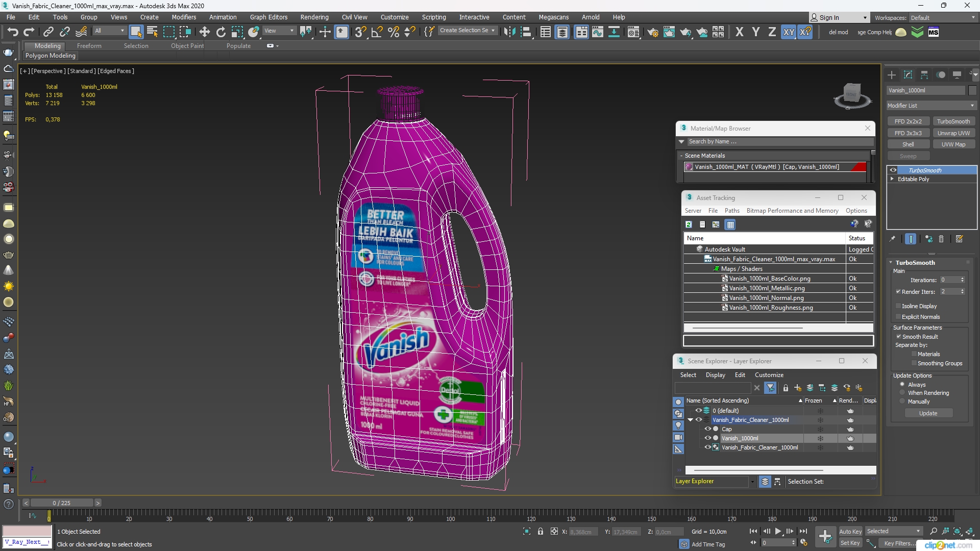Click the Redo arrow icon
The image size is (980, 551).
point(29,32)
